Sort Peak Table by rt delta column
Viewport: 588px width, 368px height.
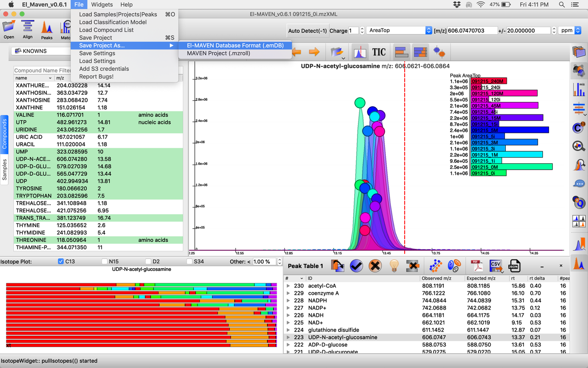[542, 278]
